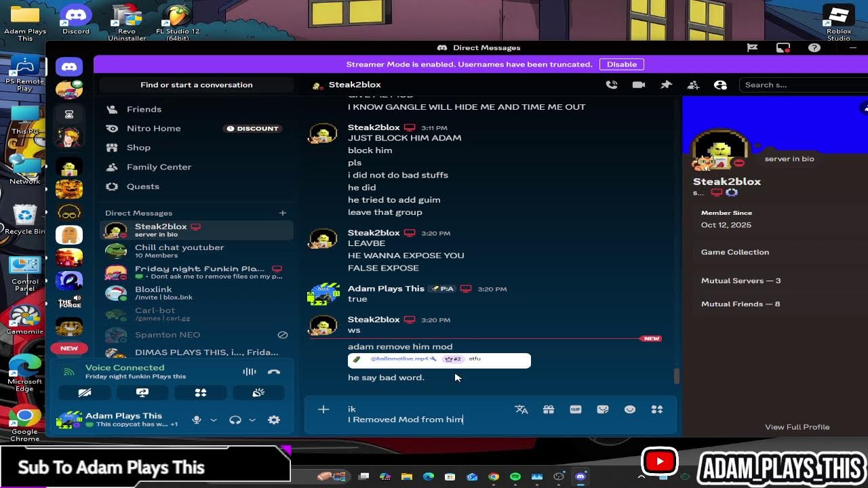Click the translate icon in message box
868x488 pixels.
click(521, 409)
